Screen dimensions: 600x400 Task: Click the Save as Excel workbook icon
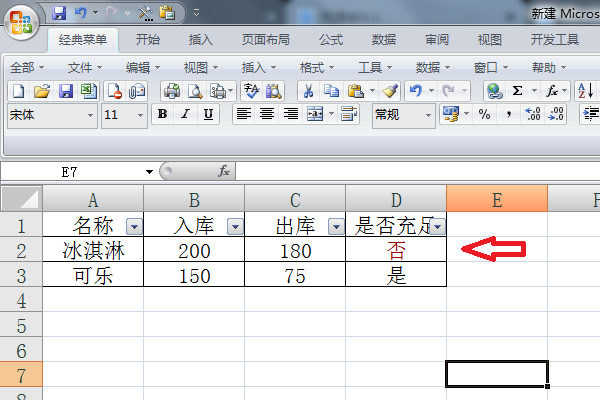coord(89,91)
